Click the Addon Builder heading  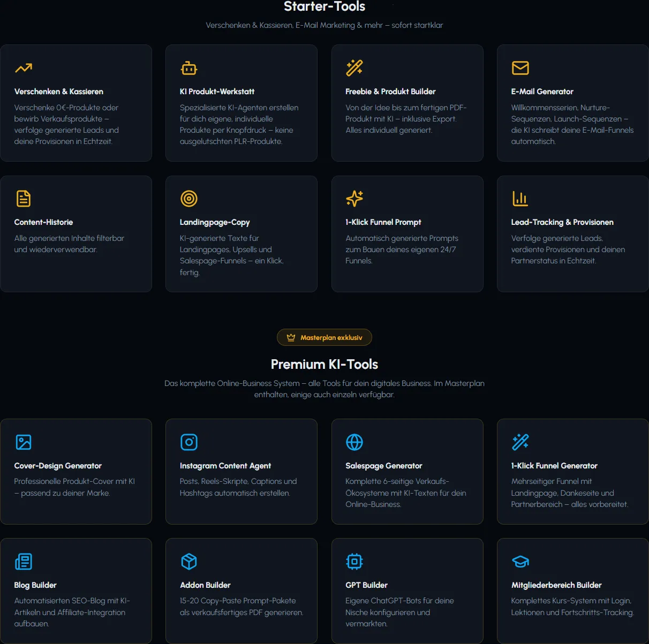click(x=205, y=585)
